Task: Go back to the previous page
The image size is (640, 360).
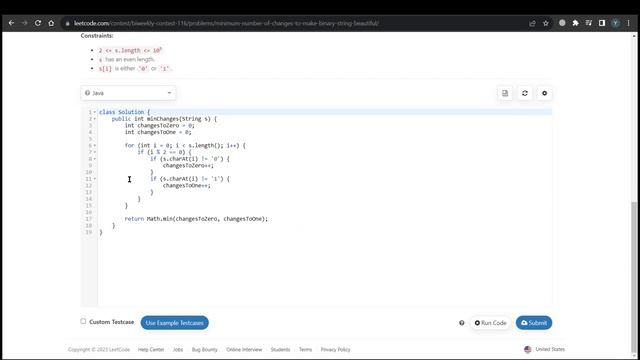Action: click(11, 23)
